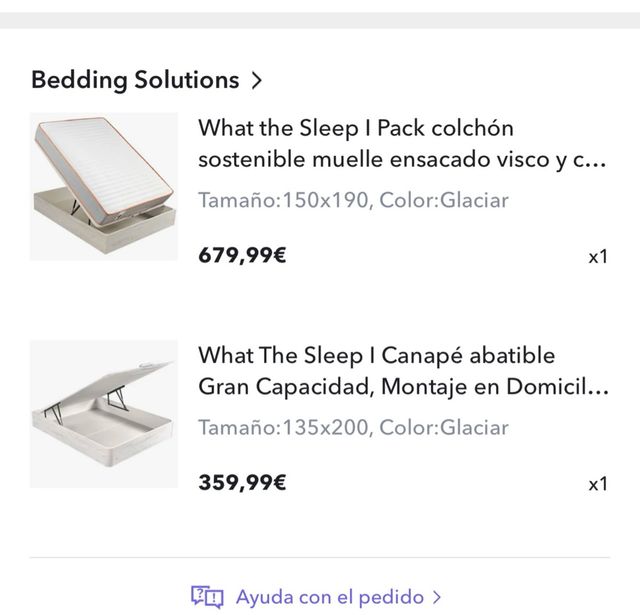Tap the Ayuda con el pedido link
The height and width of the screenshot is (615, 640).
[x=328, y=597]
